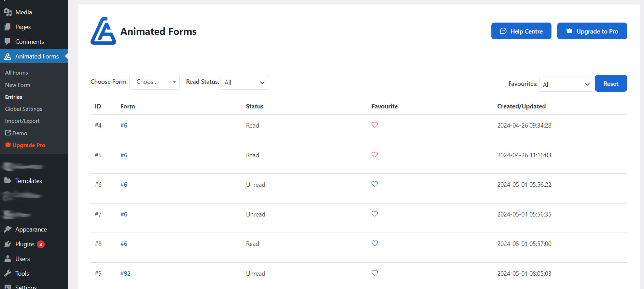The width and height of the screenshot is (644, 289).
Task: Click the Tools wrench icon
Action: (8, 273)
